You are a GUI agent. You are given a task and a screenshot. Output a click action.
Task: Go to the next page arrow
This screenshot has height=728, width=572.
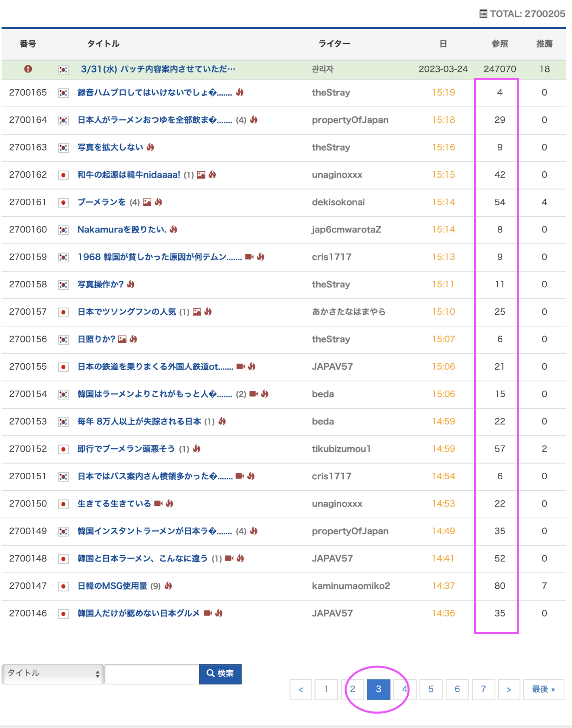[x=509, y=689]
